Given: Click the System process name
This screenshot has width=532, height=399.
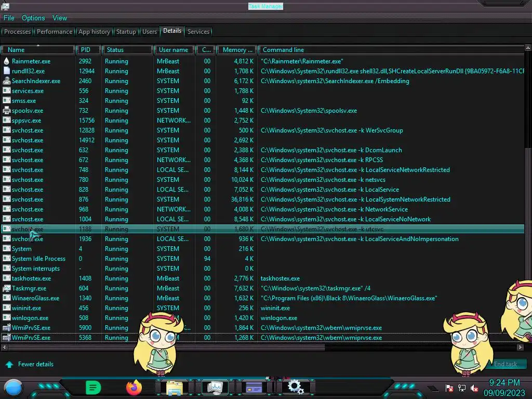Looking at the screenshot, I should 22,249.
